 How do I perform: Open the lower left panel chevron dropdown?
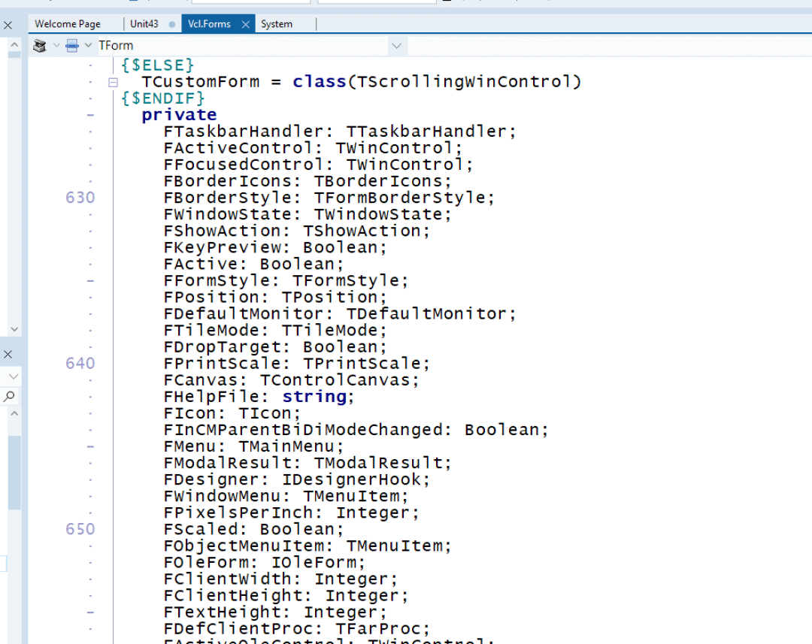coord(14,376)
